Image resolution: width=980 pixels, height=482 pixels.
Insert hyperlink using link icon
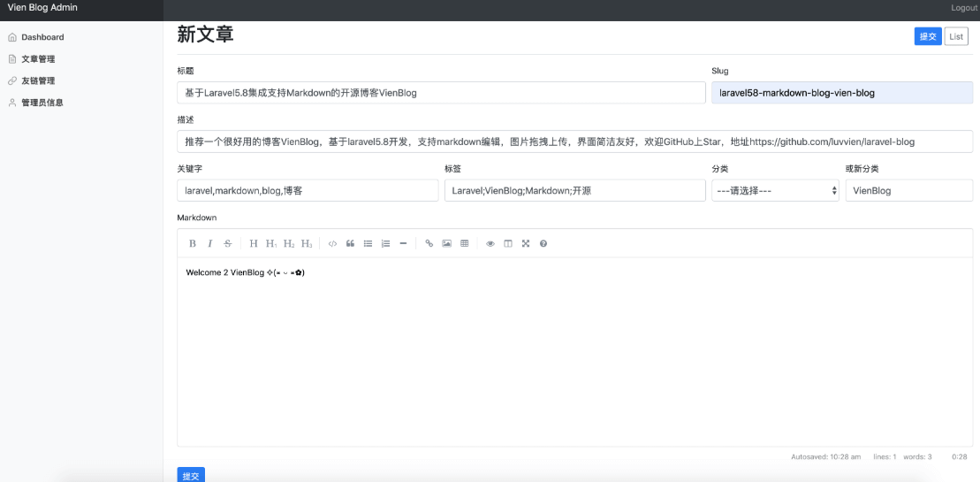coord(429,244)
